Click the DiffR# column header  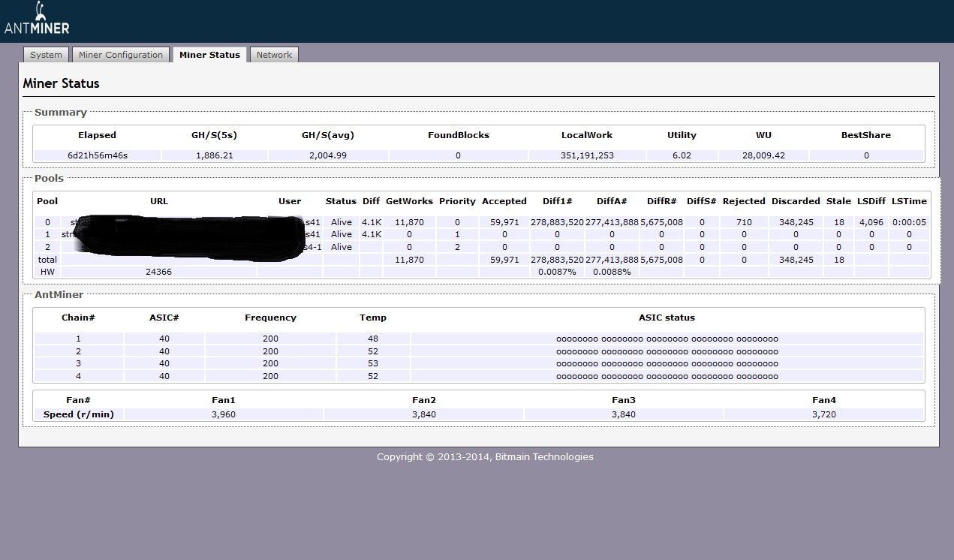click(661, 201)
